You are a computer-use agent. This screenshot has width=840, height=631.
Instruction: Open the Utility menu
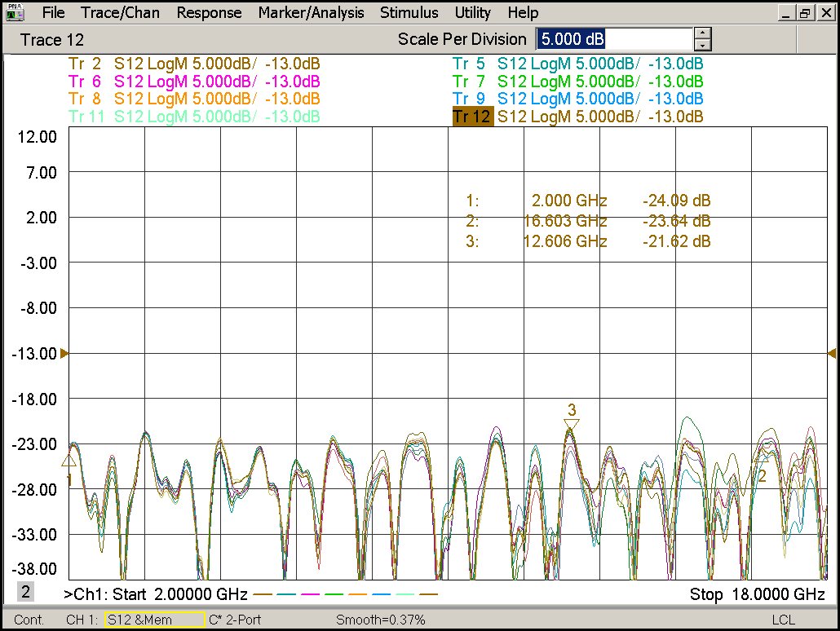472,13
